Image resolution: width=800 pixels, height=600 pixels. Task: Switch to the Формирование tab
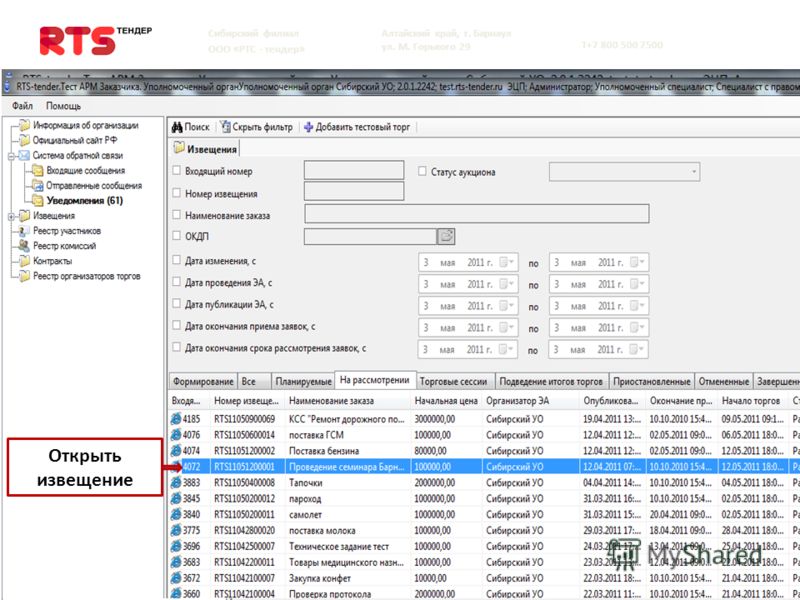point(203,382)
